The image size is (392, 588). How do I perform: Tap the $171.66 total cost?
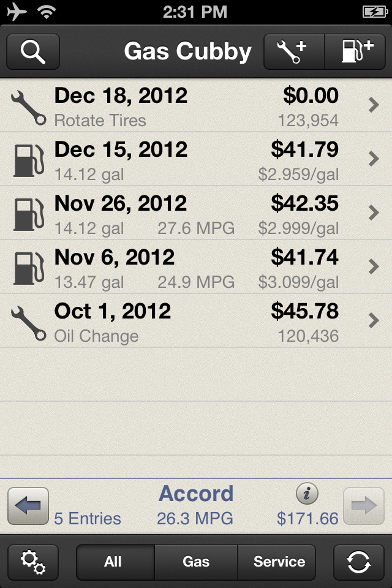pos(307,519)
